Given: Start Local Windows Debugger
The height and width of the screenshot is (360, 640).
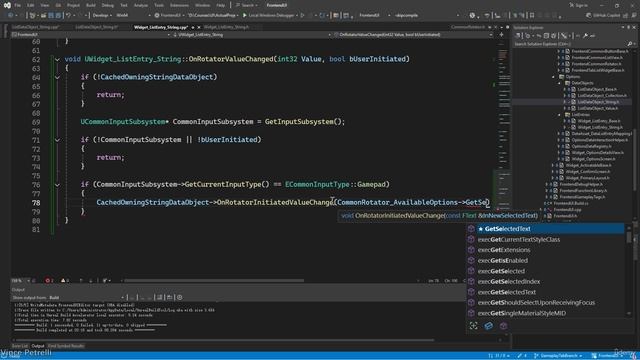Looking at the screenshot, I should [268, 16].
